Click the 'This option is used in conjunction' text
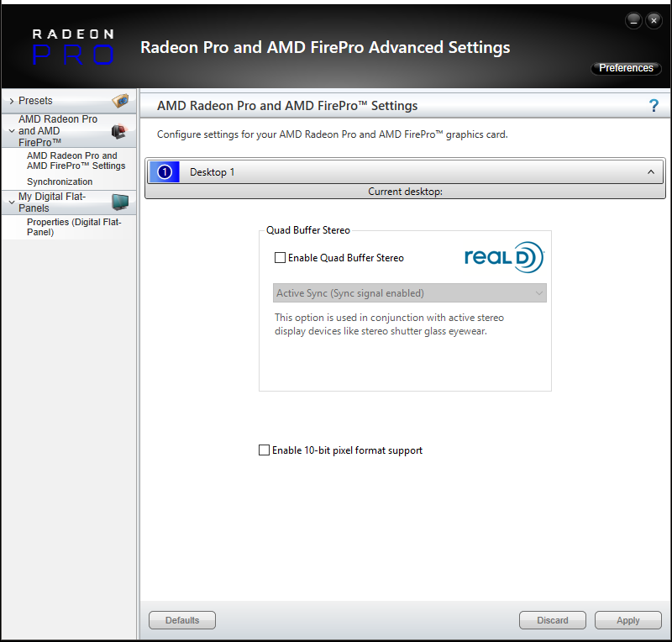 (389, 324)
